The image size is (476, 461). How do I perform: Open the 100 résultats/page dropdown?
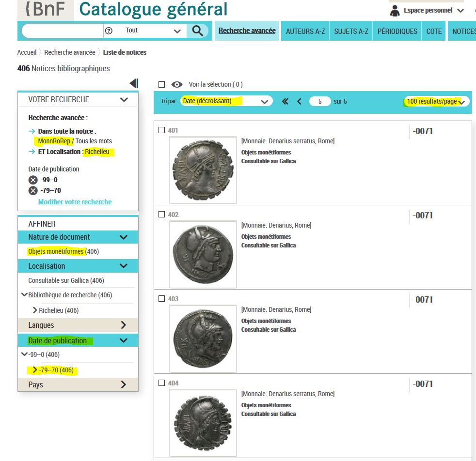(436, 102)
